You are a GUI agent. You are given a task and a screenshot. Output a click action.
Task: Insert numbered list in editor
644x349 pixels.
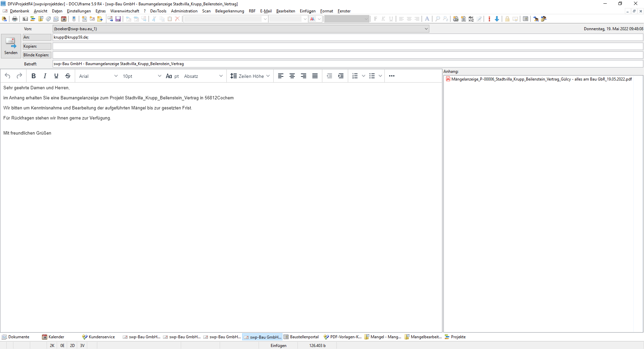(355, 76)
